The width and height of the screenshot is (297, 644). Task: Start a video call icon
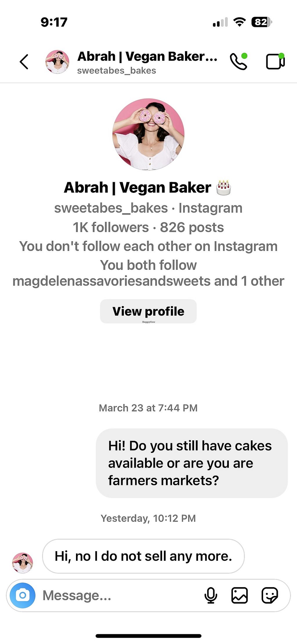coord(275,61)
